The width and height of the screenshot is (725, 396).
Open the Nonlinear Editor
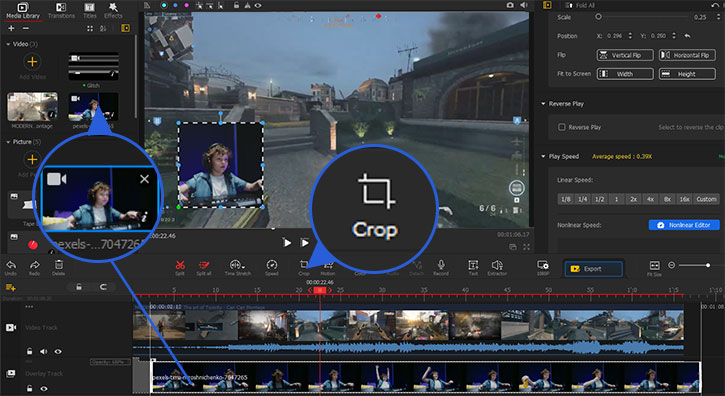pos(684,225)
